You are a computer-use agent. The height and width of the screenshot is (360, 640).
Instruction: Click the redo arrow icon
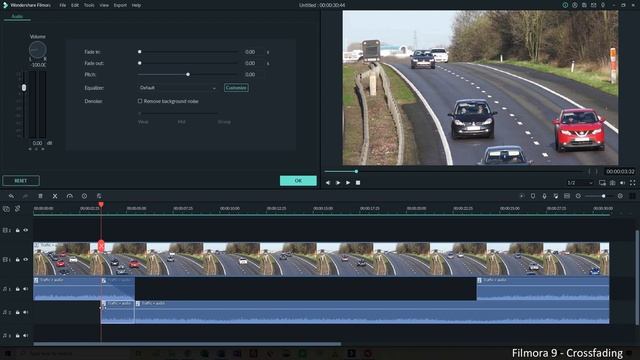coord(25,196)
